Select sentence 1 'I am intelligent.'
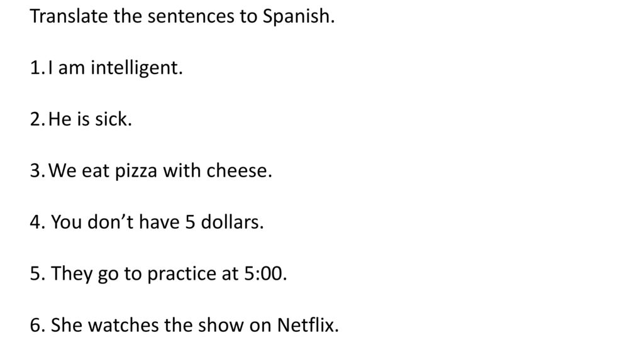This screenshot has height=362, width=644. 116,68
